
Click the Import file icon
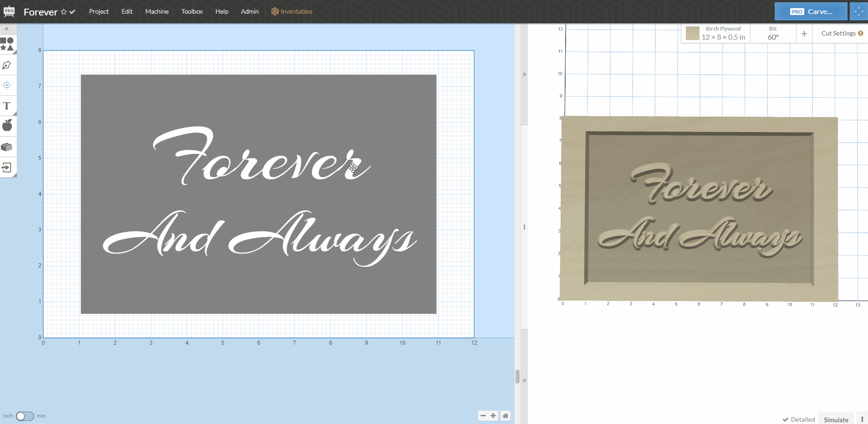pyautogui.click(x=7, y=168)
